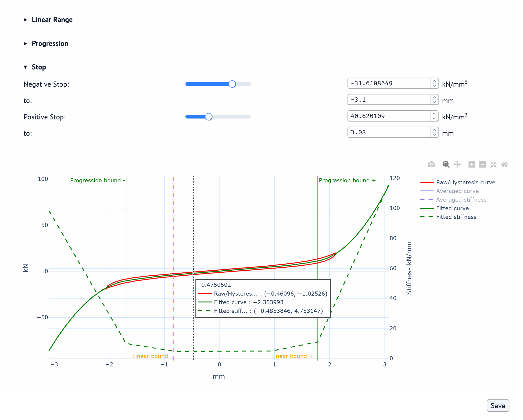Click the 'mm' x-axis title

(x=219, y=377)
